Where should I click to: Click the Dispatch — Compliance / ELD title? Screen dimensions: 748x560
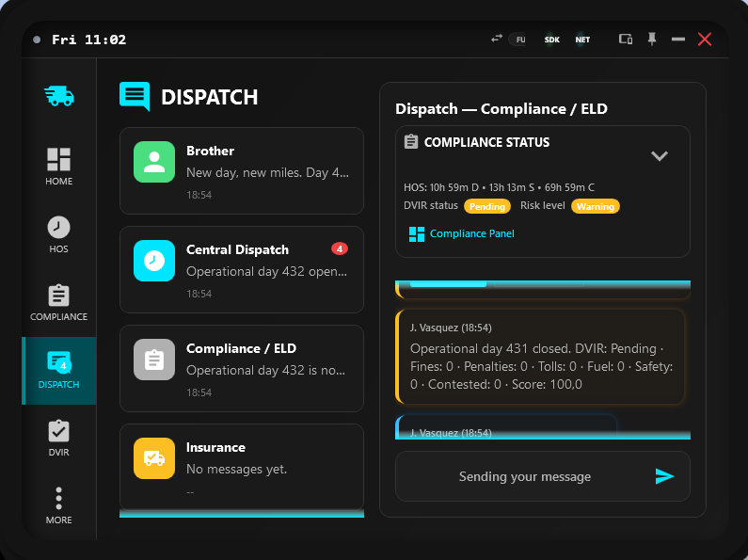(x=501, y=109)
